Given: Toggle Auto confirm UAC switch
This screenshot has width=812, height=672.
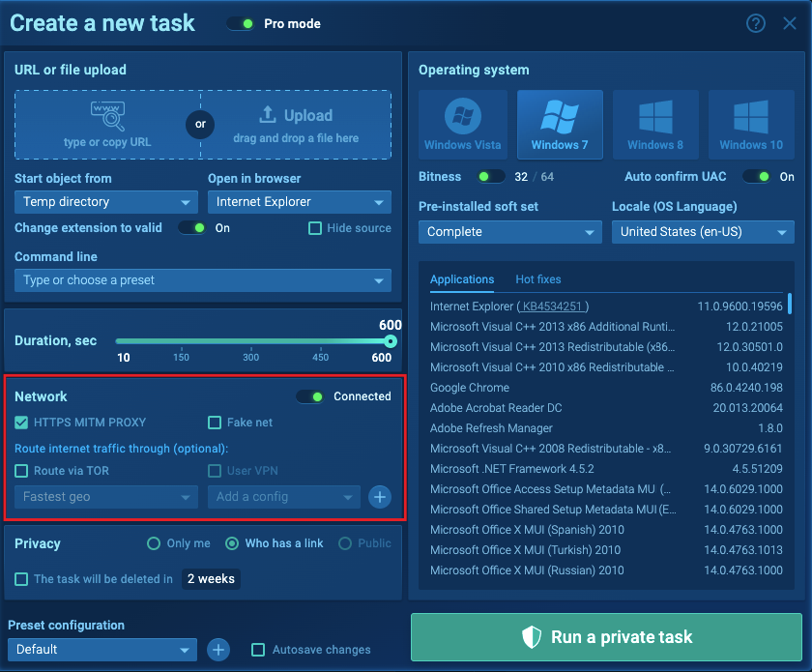Looking at the screenshot, I should pos(756,177).
